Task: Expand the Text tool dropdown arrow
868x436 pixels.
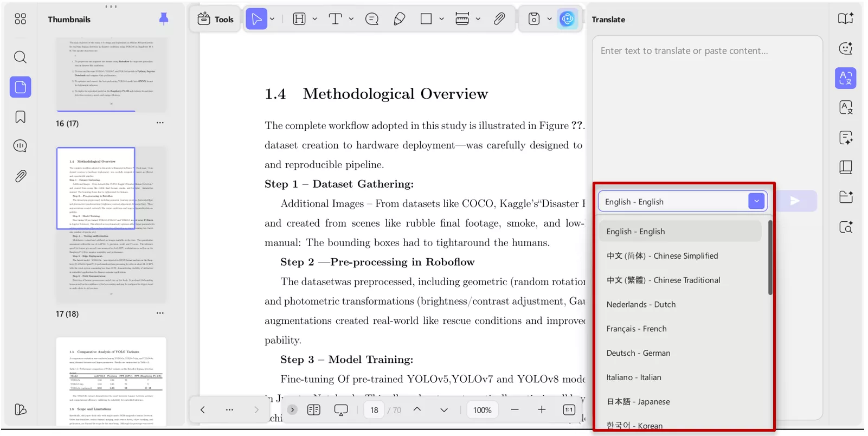Action: [x=351, y=19]
